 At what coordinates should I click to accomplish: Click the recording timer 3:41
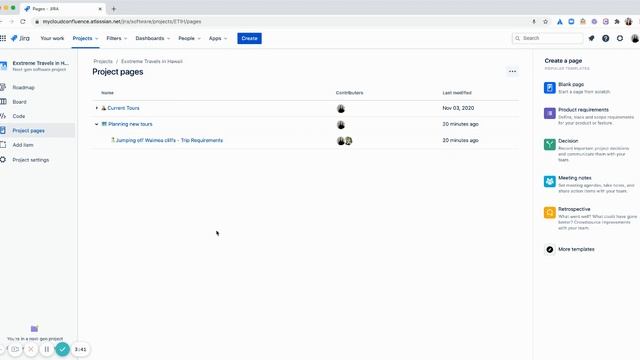point(80,349)
